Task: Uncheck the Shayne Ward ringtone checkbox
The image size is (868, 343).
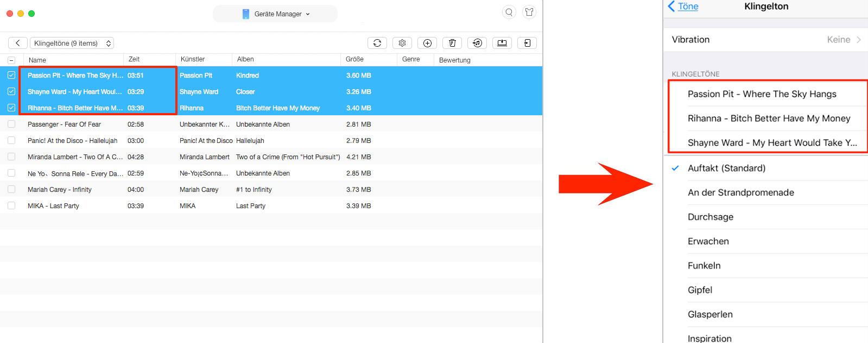Action: click(11, 91)
